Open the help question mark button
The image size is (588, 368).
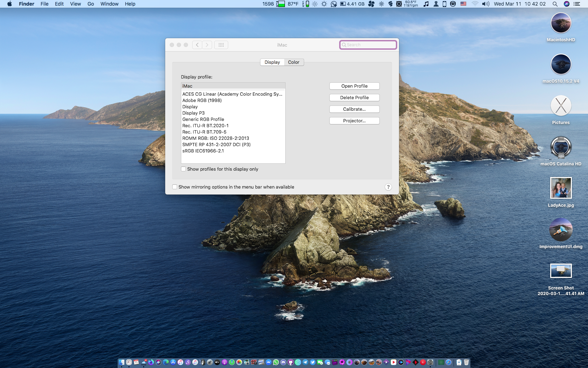tap(388, 187)
